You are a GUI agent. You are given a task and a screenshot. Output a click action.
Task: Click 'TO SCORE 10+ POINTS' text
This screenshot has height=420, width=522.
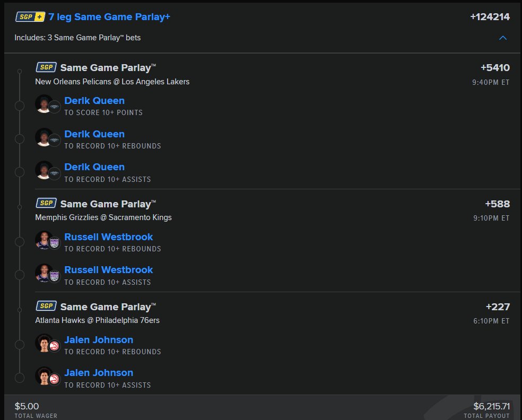pos(103,112)
